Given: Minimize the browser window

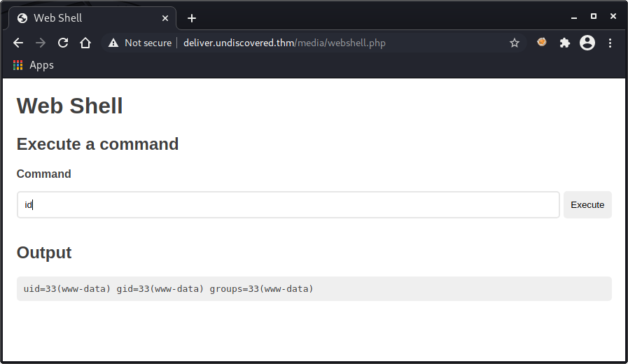Looking at the screenshot, I should [x=574, y=17].
